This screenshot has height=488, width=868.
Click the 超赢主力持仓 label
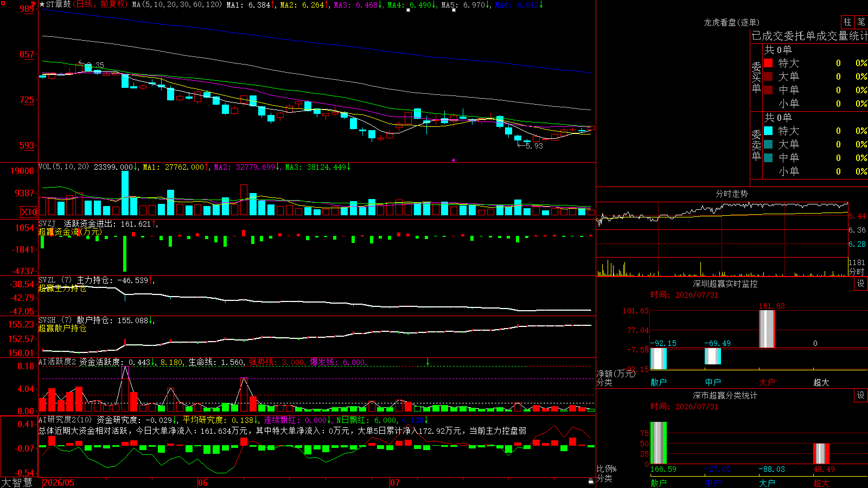point(62,288)
